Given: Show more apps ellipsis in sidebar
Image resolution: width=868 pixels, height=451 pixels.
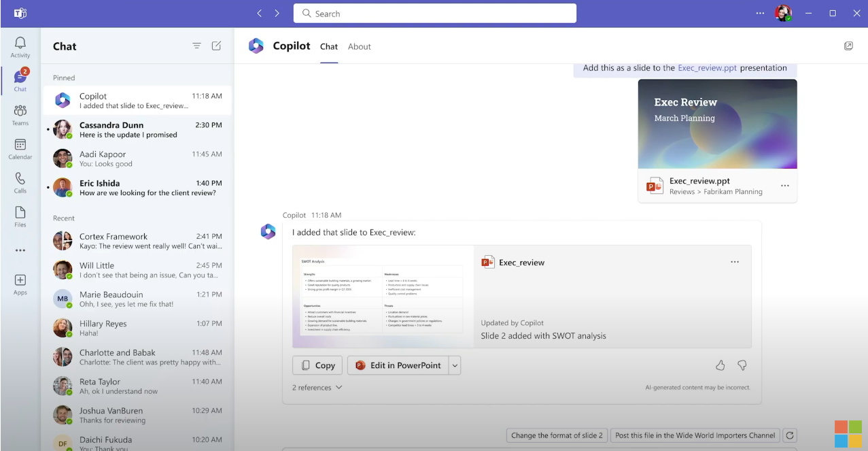Looking at the screenshot, I should tap(20, 251).
